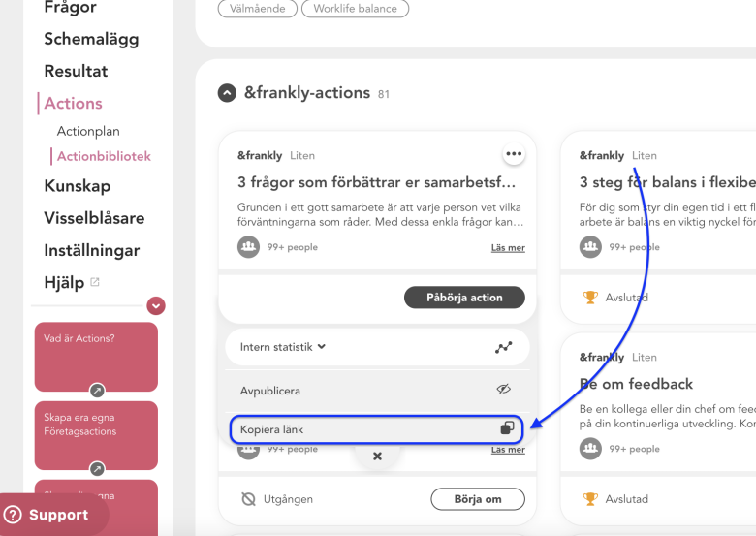Close the popup menu with the X icon
Image resolution: width=756 pixels, height=536 pixels.
378,456
